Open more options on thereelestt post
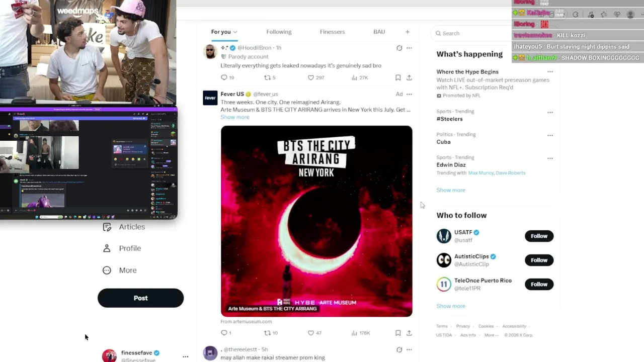The image size is (644, 362). click(x=409, y=349)
